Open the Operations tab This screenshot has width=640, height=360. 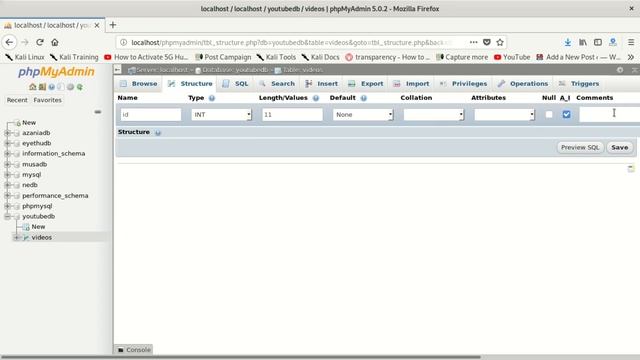click(523, 83)
